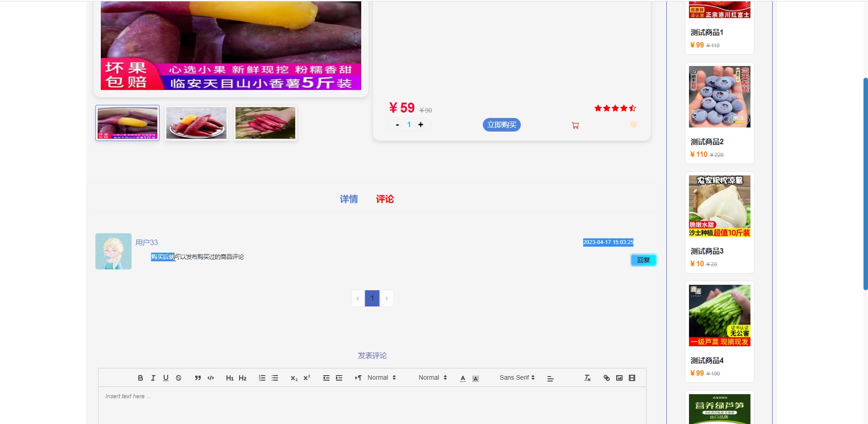The image size is (868, 424).
Task: Switch to the 详情 tab
Action: pyautogui.click(x=349, y=199)
